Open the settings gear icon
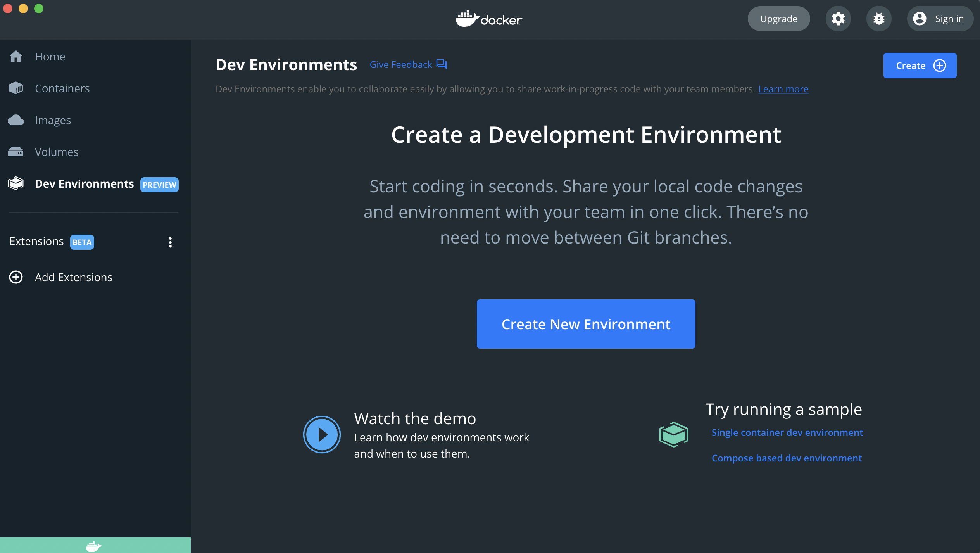The width and height of the screenshot is (980, 553). click(x=838, y=19)
